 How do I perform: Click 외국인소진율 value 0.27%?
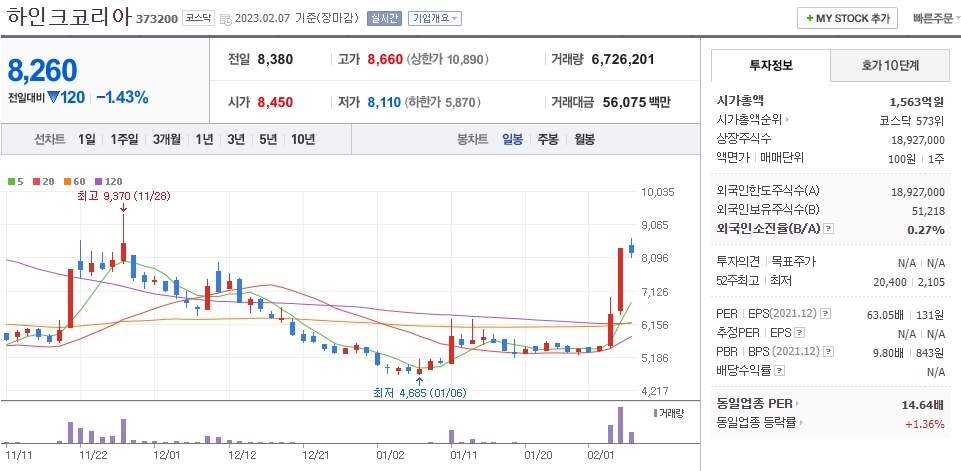coord(925,229)
